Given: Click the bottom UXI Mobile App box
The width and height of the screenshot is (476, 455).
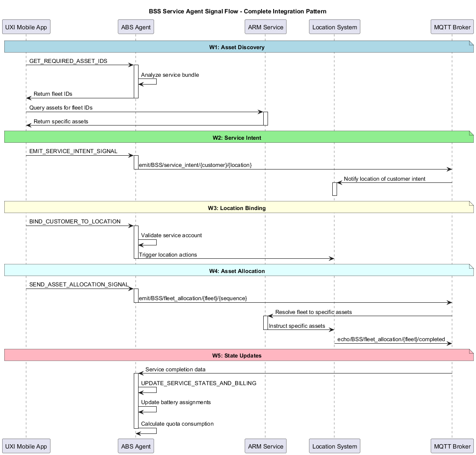Looking at the screenshot, I should tap(26, 446).
